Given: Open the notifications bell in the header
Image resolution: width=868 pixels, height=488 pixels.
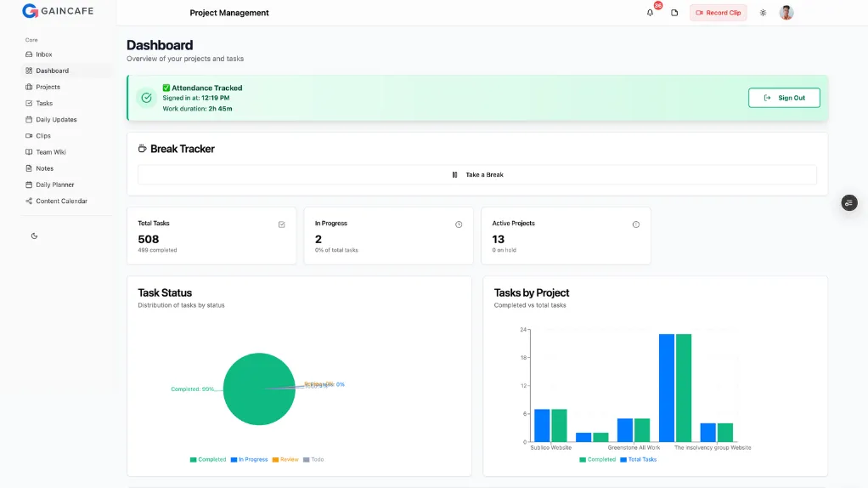Looking at the screenshot, I should [x=650, y=13].
